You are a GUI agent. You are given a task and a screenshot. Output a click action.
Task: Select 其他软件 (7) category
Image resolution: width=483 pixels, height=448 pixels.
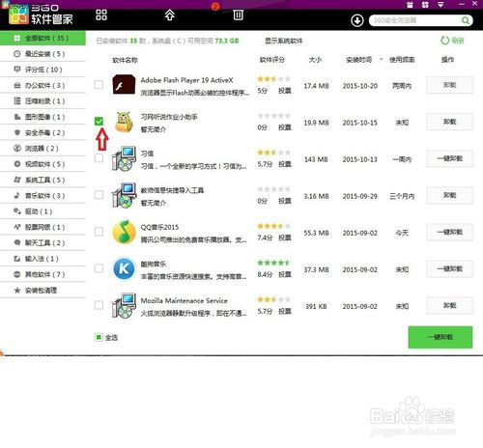pyautogui.click(x=43, y=274)
